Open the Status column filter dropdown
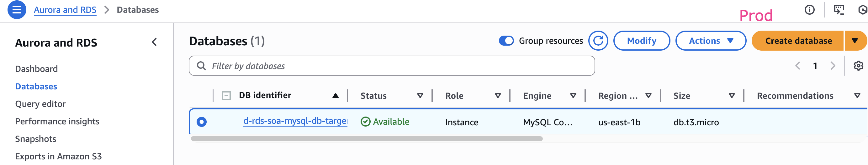The image size is (868, 165). (x=420, y=96)
